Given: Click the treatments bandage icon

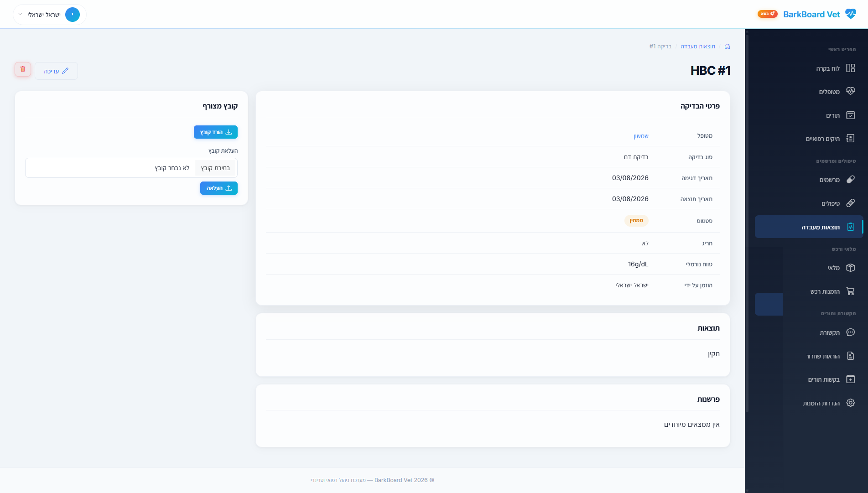Looking at the screenshot, I should click(850, 203).
